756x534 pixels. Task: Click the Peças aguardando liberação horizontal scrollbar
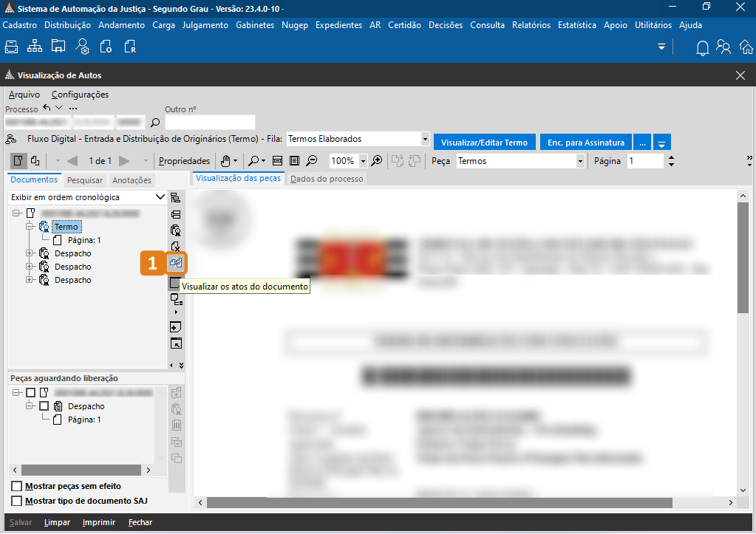click(81, 470)
